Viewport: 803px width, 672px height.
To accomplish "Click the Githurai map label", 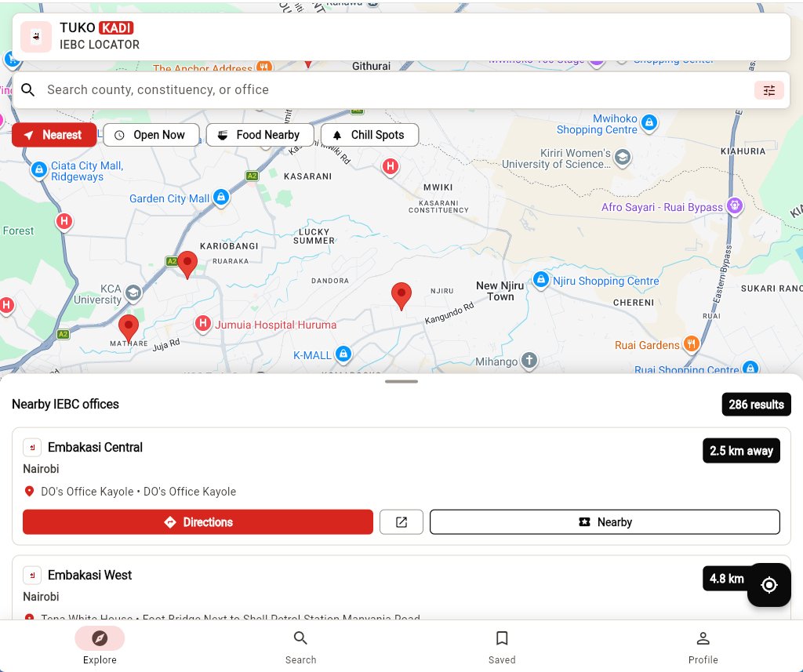I will click(371, 66).
